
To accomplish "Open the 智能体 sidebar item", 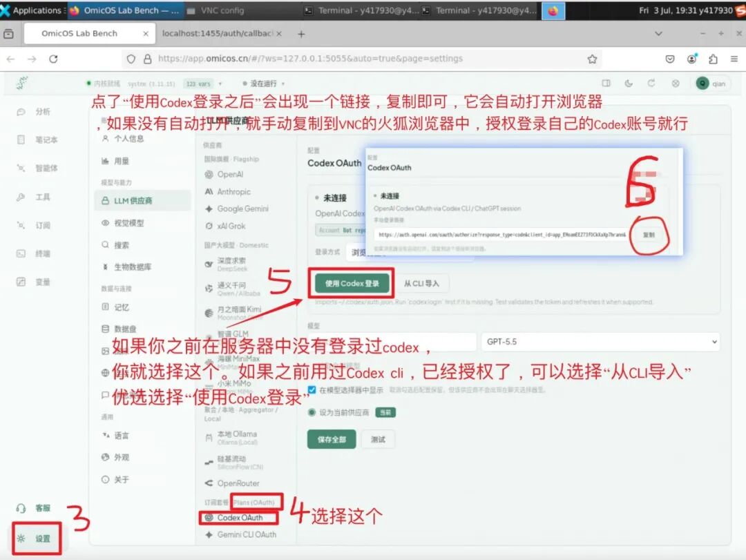I will tap(37, 168).
